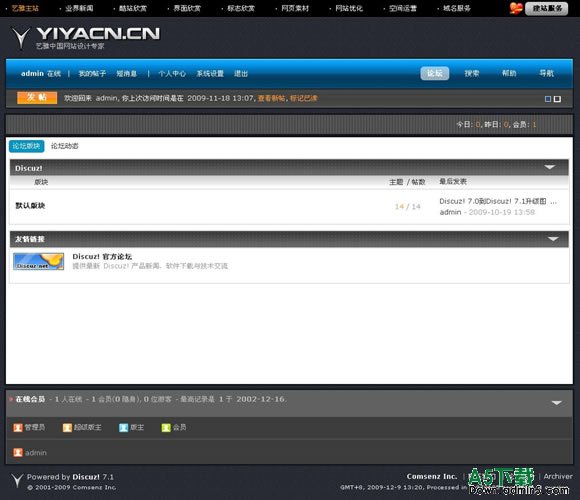Click the orange 发帖 button
The height and width of the screenshot is (500, 580).
37,98
